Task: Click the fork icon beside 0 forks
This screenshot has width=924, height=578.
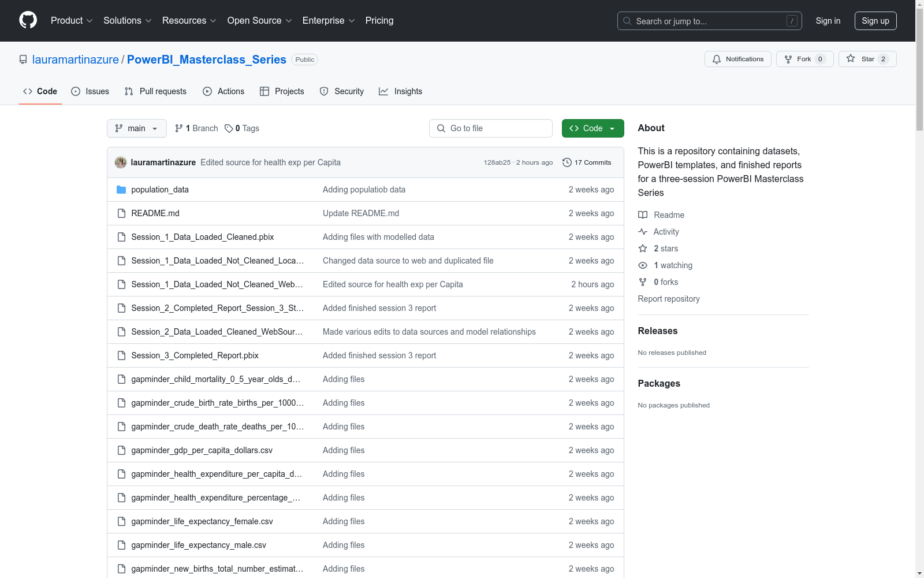Action: pos(643,282)
